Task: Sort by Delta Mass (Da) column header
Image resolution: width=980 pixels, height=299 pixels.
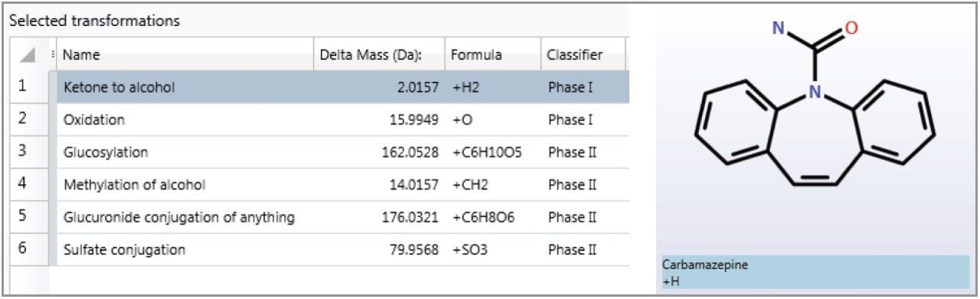Action: pos(379,54)
